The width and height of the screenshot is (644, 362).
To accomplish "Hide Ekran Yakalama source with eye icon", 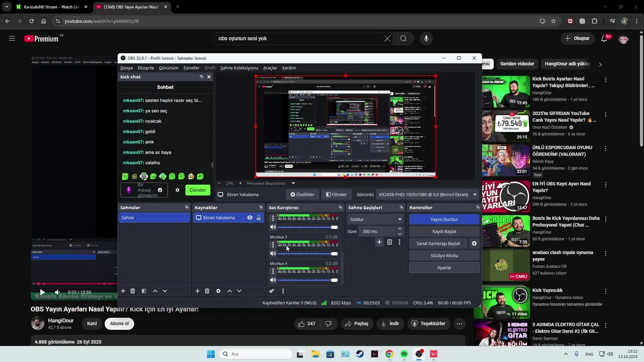I will click(250, 218).
